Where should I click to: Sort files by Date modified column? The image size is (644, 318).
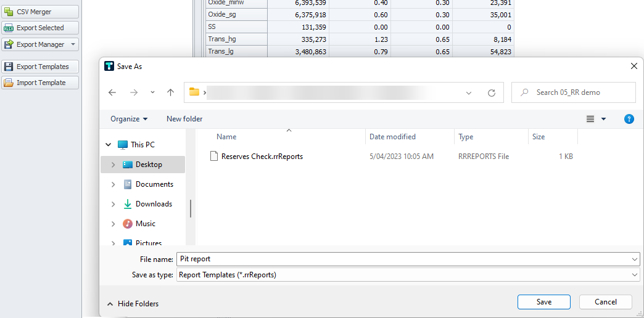pos(393,137)
